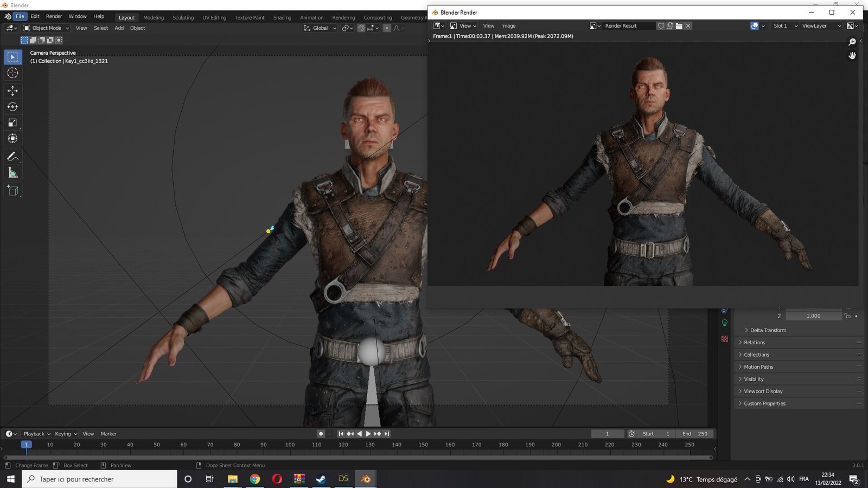Image resolution: width=868 pixels, height=488 pixels.
Task: Click the fake user shield icon for Render Result
Action: click(x=661, y=25)
